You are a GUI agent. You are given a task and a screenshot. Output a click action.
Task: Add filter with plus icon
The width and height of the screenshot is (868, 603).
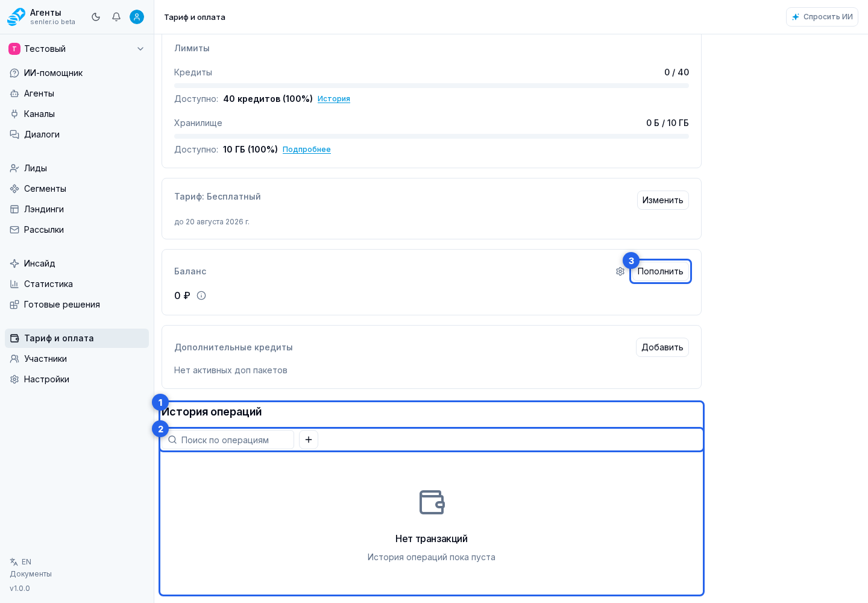[309, 440]
